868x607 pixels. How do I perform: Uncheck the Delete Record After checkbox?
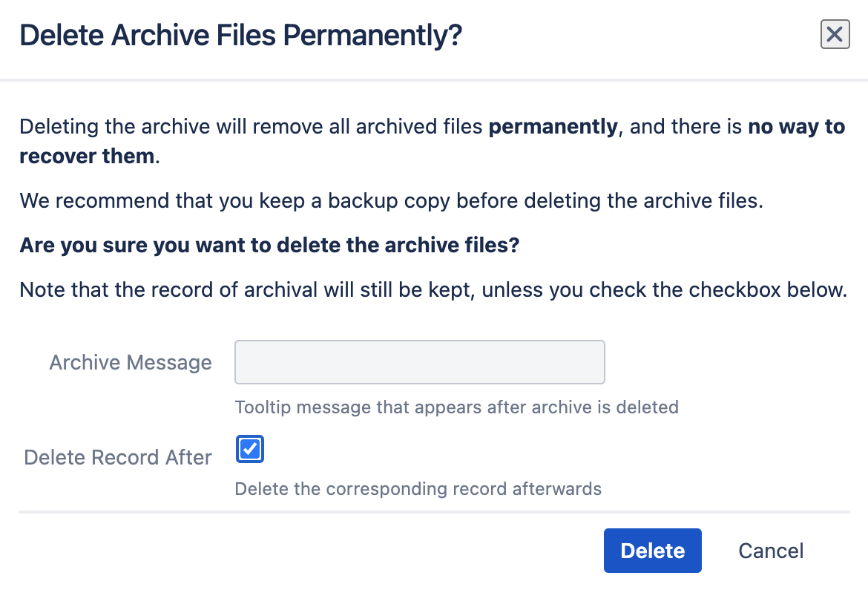(250, 450)
